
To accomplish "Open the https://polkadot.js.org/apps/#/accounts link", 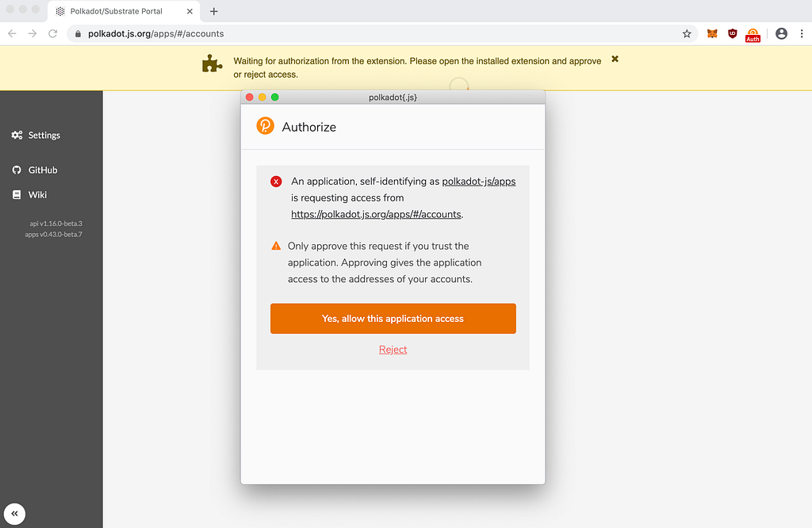I will pyautogui.click(x=376, y=214).
